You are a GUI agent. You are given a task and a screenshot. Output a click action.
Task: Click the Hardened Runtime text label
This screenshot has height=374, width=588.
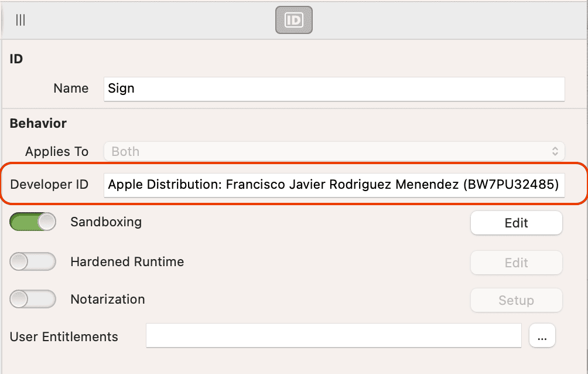(127, 262)
